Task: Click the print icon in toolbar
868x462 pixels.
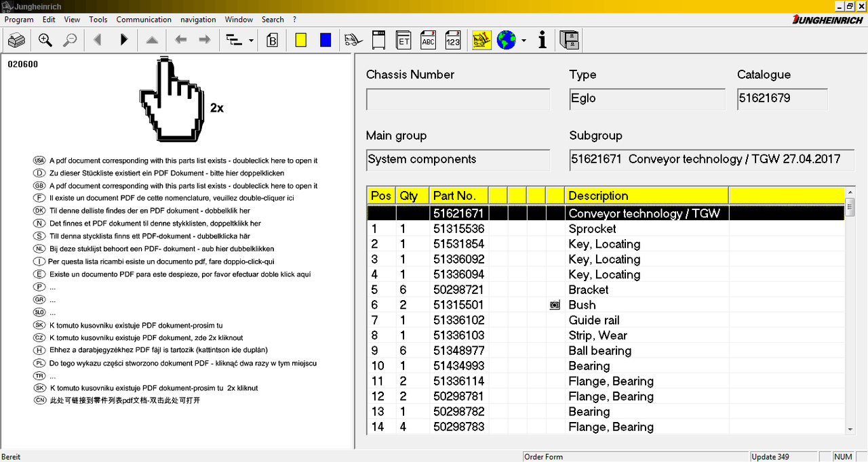Action: (17, 41)
